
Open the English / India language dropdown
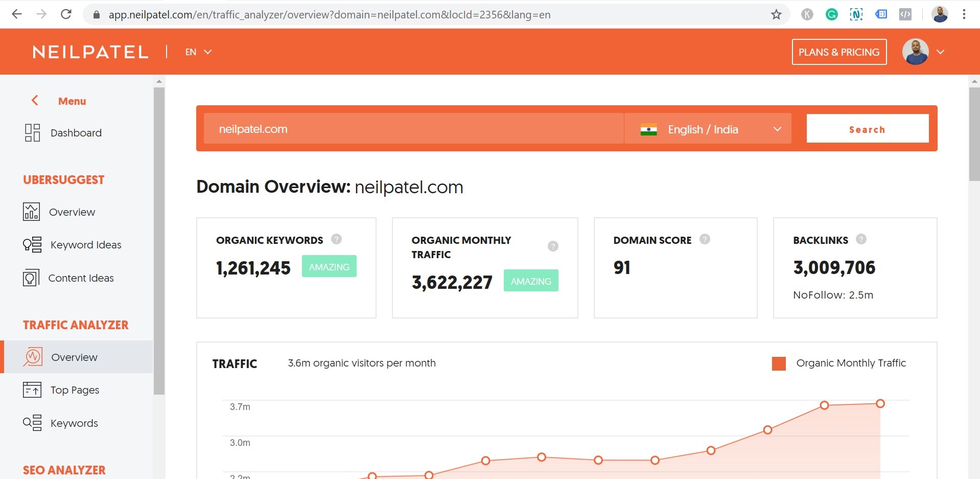click(x=708, y=129)
